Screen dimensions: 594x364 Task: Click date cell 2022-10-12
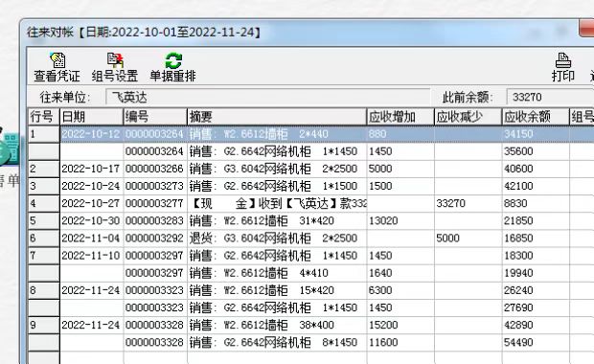point(91,134)
